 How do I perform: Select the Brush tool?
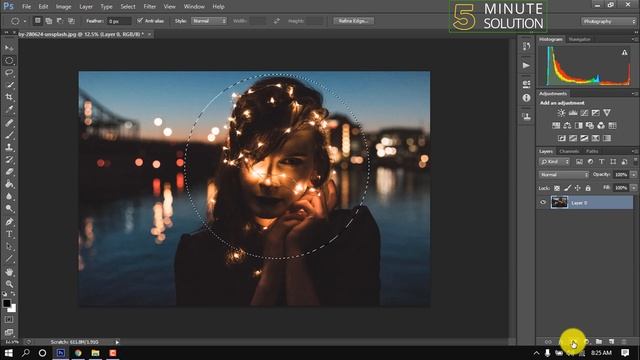(9, 135)
